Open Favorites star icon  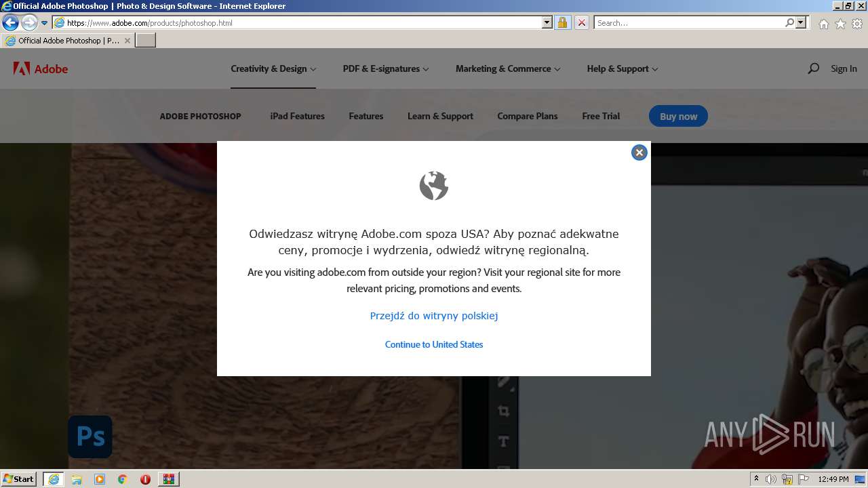pos(840,24)
